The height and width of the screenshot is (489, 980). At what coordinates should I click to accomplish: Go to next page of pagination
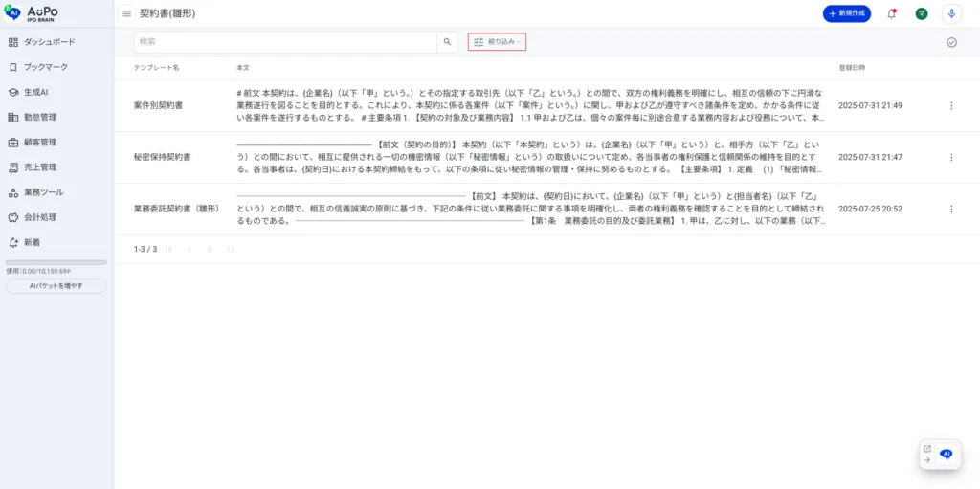coord(210,249)
